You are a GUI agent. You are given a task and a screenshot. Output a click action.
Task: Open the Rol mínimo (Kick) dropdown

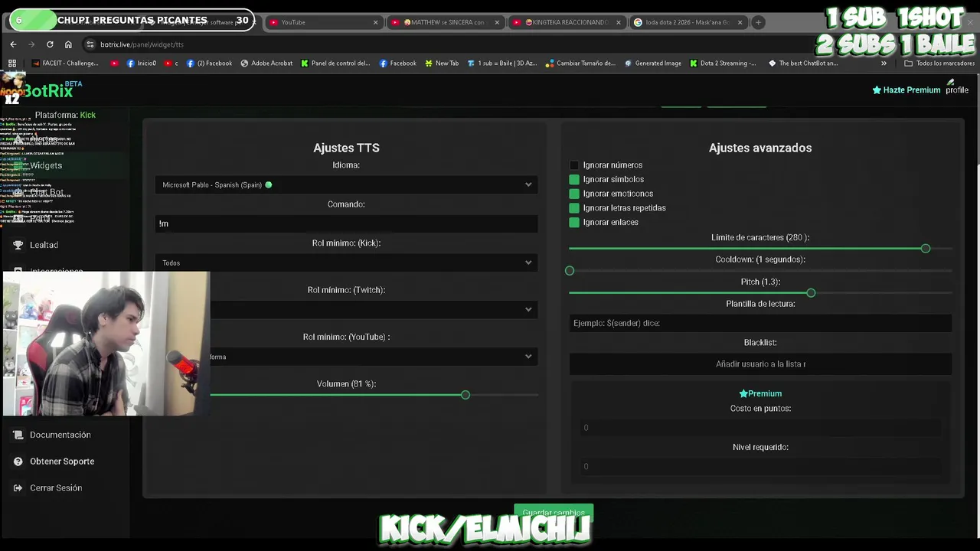346,262
